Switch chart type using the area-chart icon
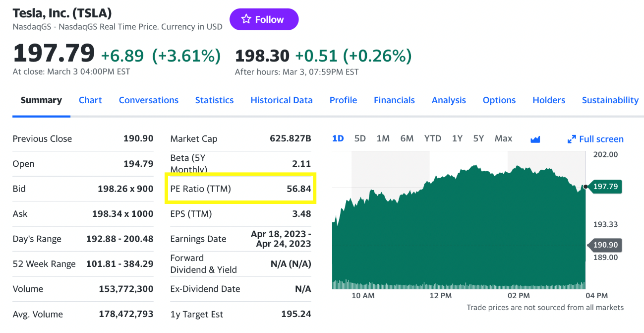Image resolution: width=644 pixels, height=333 pixels. [535, 139]
